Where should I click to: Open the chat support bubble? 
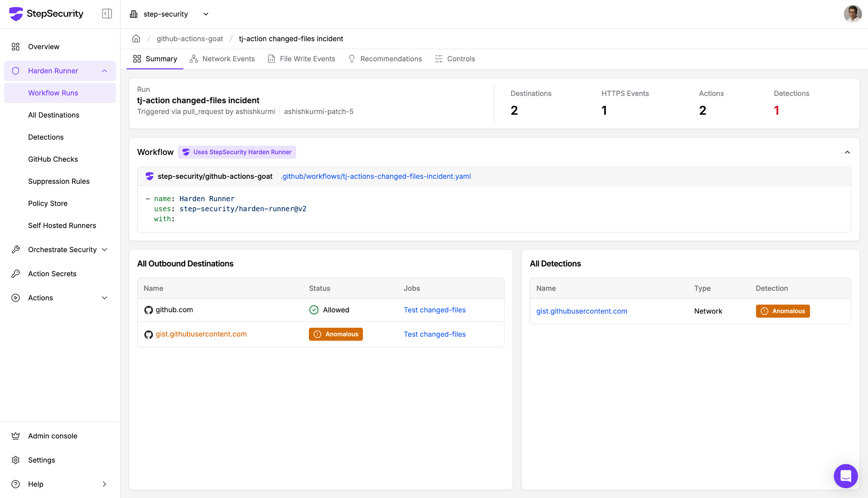pos(845,476)
